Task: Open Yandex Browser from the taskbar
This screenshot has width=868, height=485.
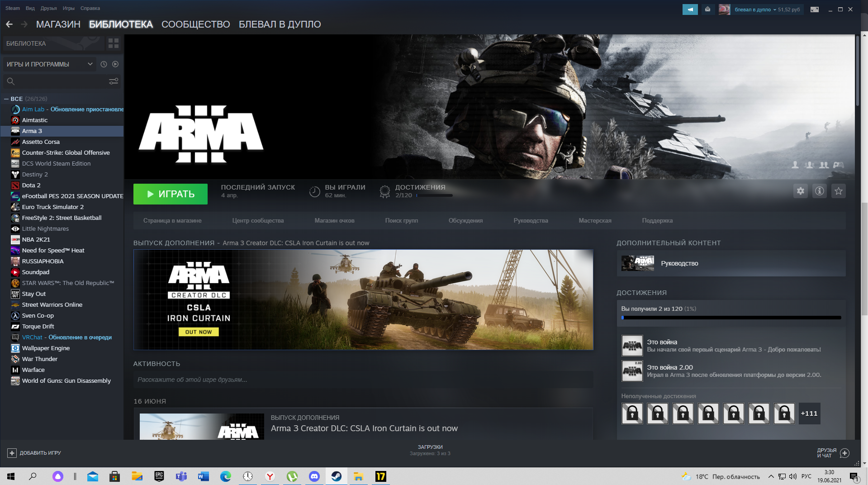Action: [270, 476]
